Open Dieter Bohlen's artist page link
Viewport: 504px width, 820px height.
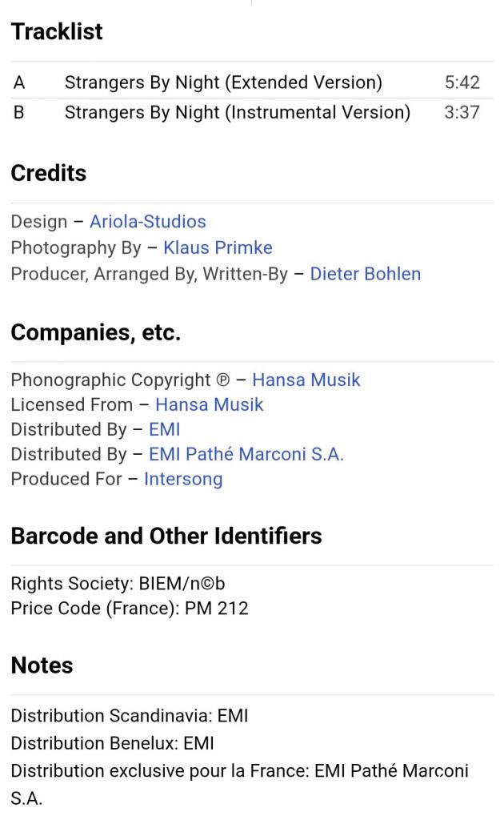point(365,274)
